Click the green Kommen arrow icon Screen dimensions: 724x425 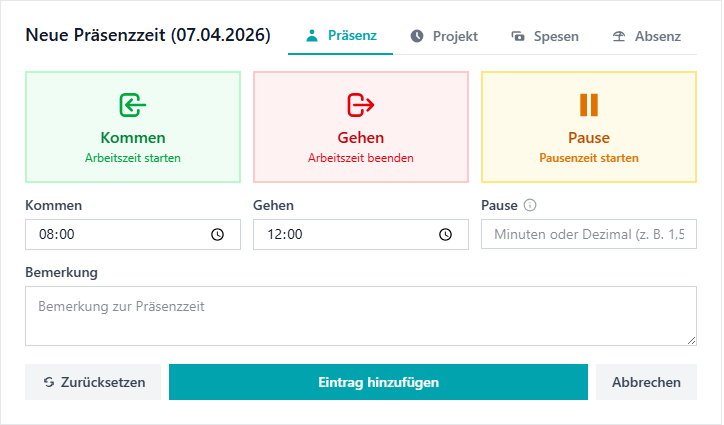pyautogui.click(x=133, y=105)
